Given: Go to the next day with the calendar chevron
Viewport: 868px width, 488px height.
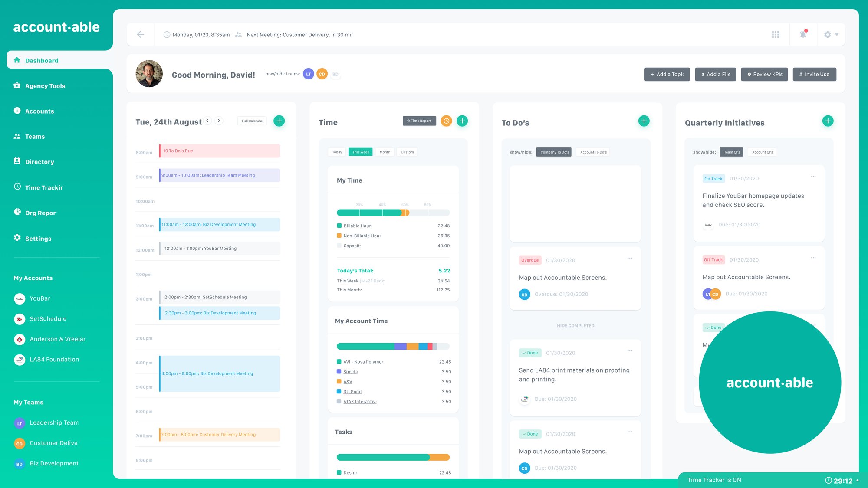Looking at the screenshot, I should pyautogui.click(x=219, y=121).
